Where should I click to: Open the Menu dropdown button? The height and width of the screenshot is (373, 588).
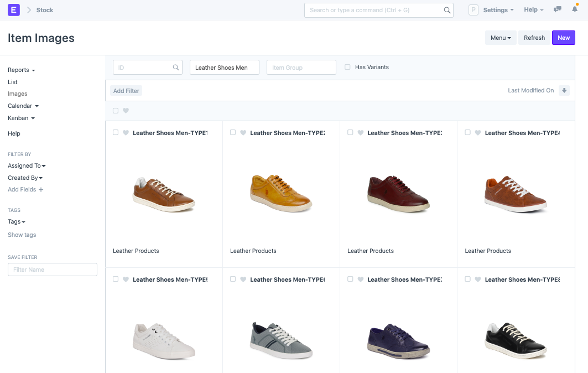tap(500, 38)
